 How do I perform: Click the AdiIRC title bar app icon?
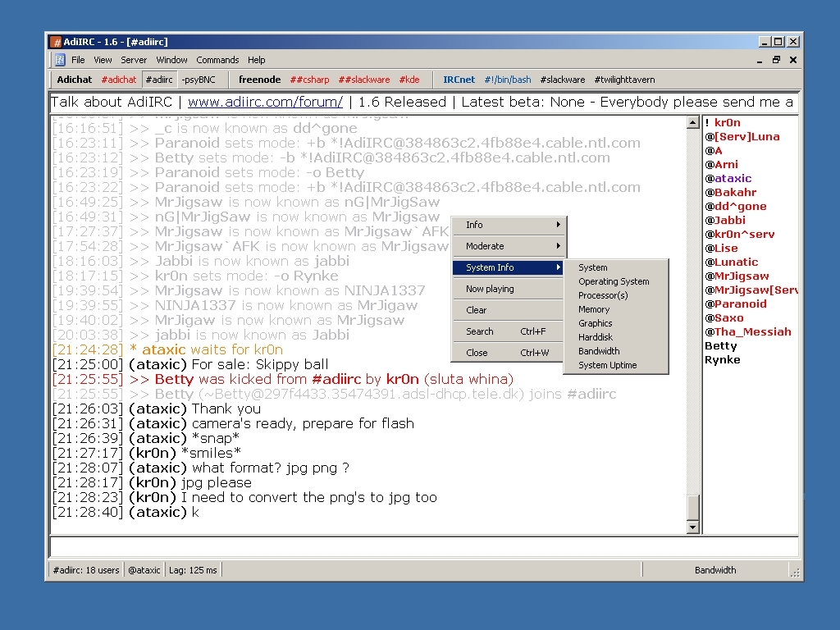(x=56, y=42)
